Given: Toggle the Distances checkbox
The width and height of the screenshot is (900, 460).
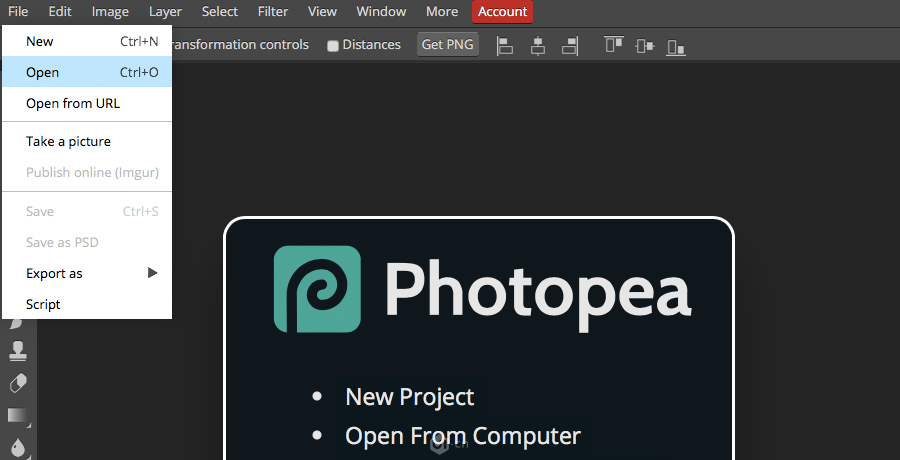Looking at the screenshot, I should tap(332, 46).
